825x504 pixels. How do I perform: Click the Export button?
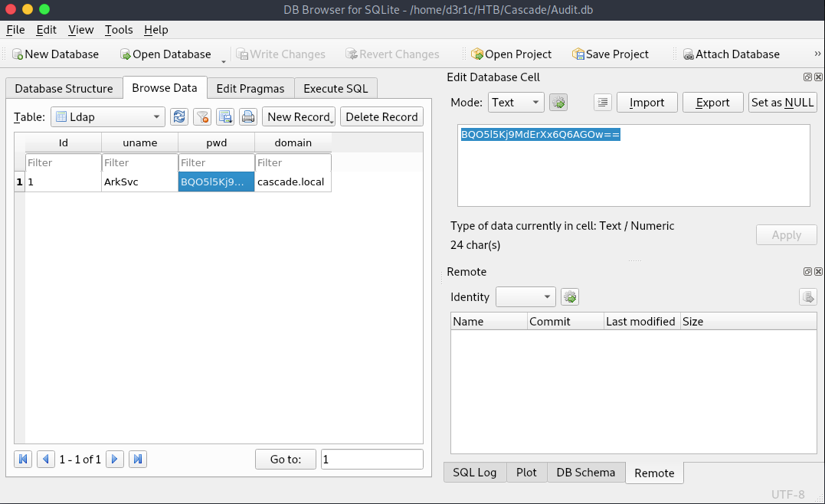tap(713, 103)
